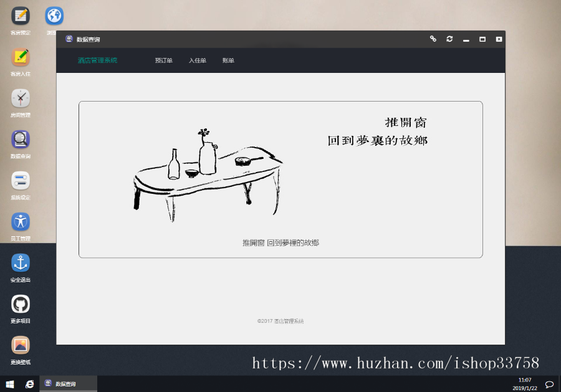This screenshot has width=561, height=392.
Task: Open the blue globe browser icon on the desktop
Action: (54, 16)
